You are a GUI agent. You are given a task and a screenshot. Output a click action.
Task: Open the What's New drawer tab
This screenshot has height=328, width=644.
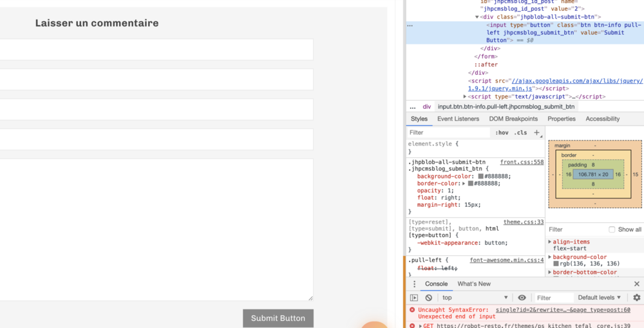point(473,284)
